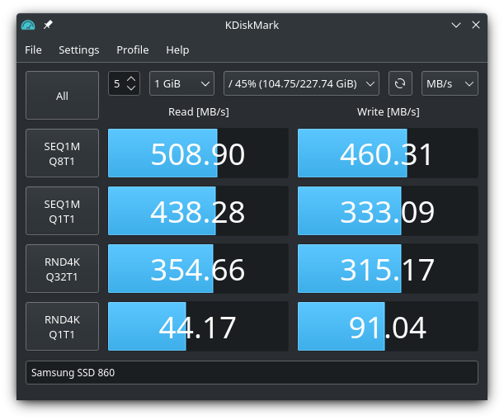Screen dimensions: 504x420
Task: Open the 1 GiB test size dropdown
Action: pyautogui.click(x=181, y=83)
